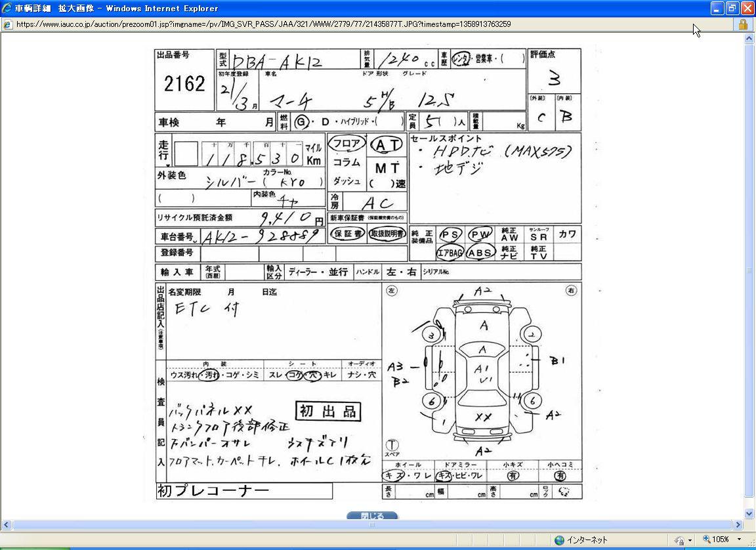Click the status bar privacy security icon
This screenshot has width=756, height=550.
point(679,540)
